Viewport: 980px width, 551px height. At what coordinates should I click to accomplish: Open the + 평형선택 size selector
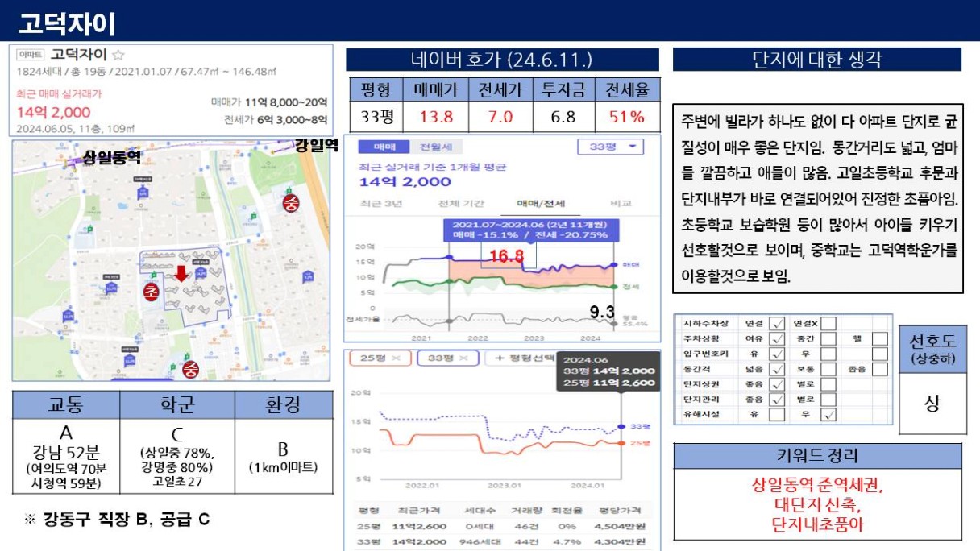click(522, 358)
